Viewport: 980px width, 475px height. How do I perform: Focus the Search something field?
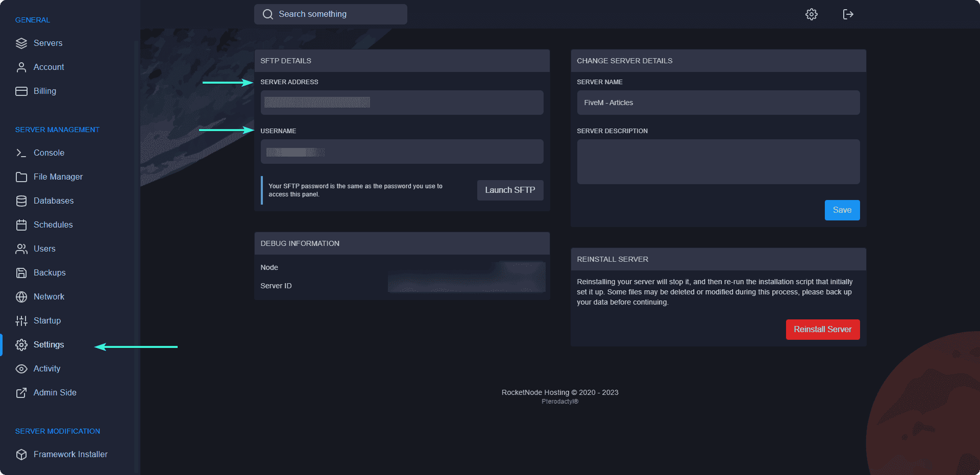point(337,14)
